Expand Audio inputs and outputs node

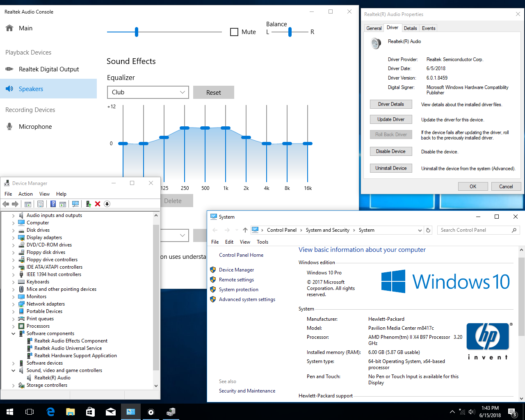[13, 216]
